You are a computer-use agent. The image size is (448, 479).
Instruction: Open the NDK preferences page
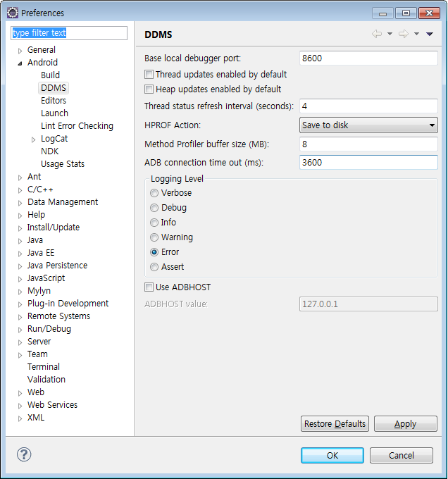(x=49, y=151)
